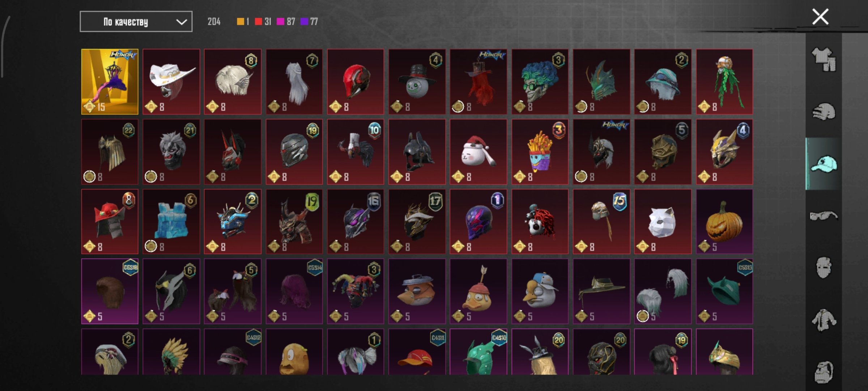Select the white polygon cat mask

[x=663, y=222]
